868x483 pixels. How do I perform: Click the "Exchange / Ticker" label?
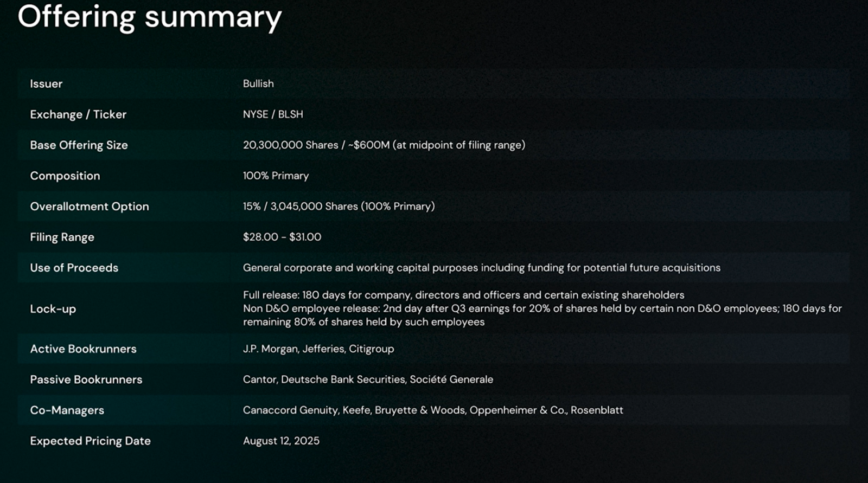[78, 114]
